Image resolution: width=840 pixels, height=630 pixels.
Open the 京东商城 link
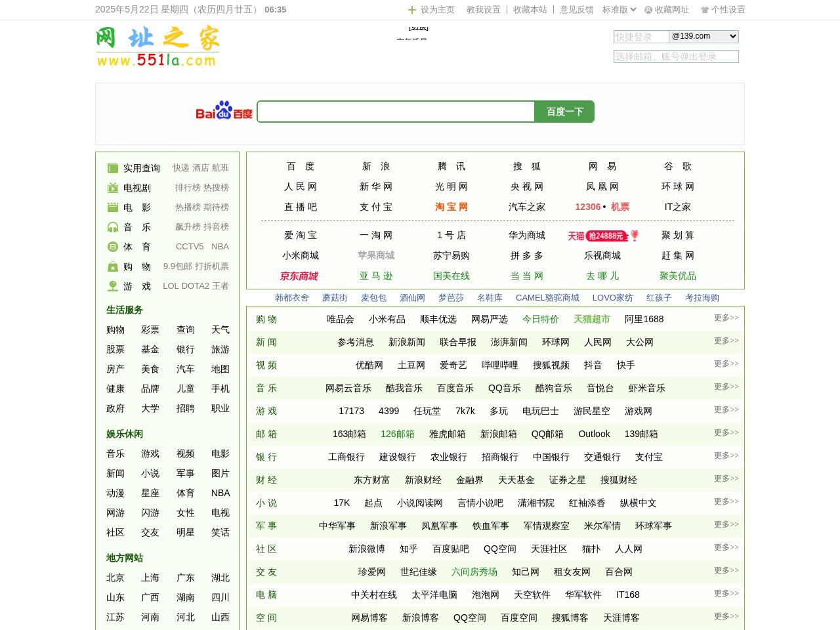pyautogui.click(x=299, y=276)
